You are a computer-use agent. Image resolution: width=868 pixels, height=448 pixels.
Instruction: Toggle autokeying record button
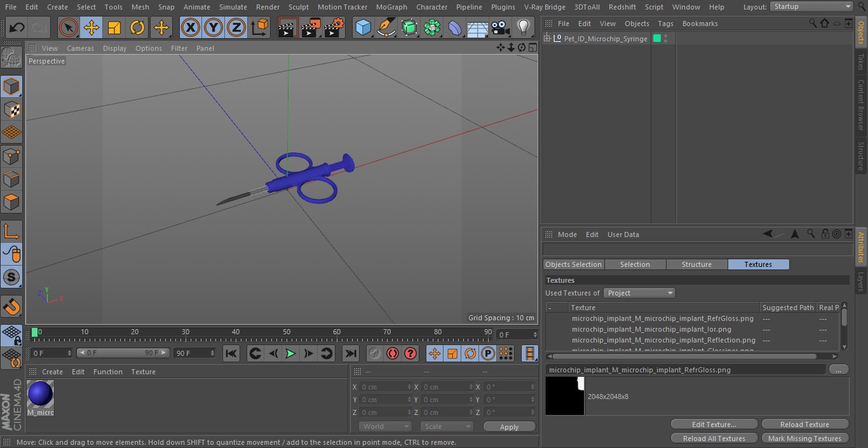pyautogui.click(x=393, y=353)
